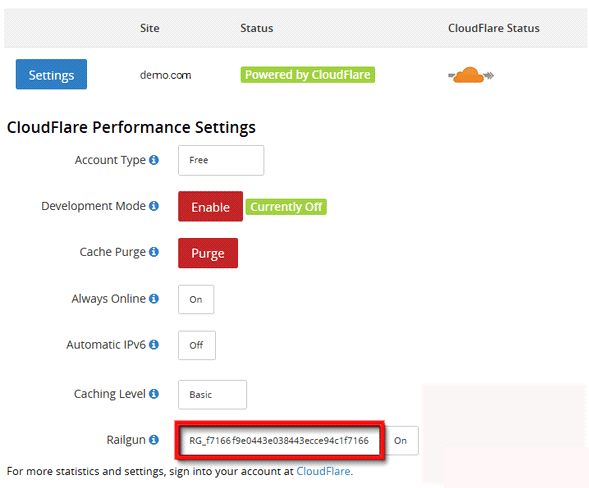Click the Railgun label text
This screenshot has width=589, height=488.
click(x=126, y=440)
